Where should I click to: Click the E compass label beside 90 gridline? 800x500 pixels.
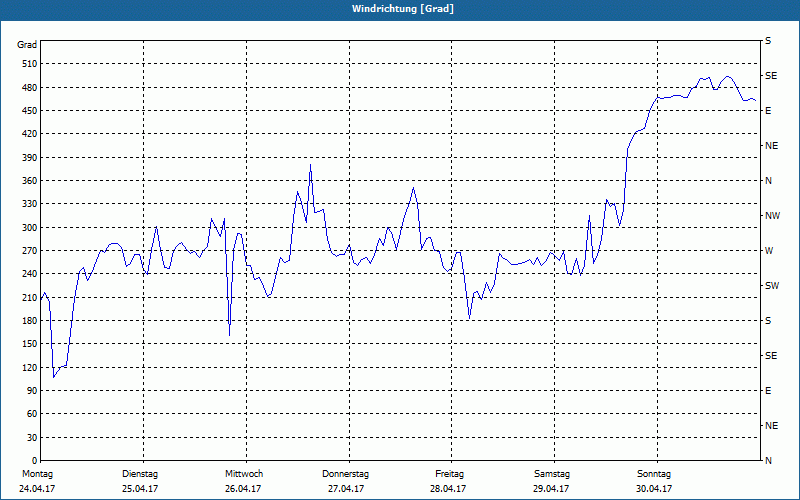pyautogui.click(x=768, y=391)
